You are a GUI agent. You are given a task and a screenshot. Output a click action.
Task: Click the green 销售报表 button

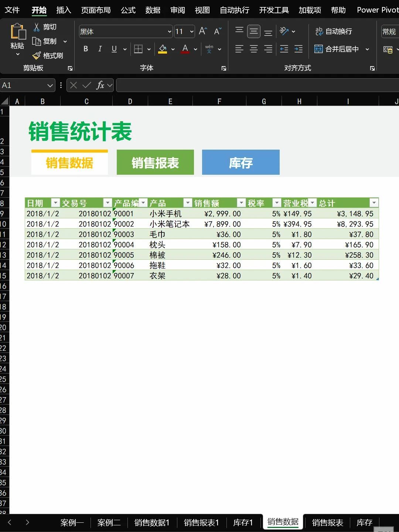155,162
